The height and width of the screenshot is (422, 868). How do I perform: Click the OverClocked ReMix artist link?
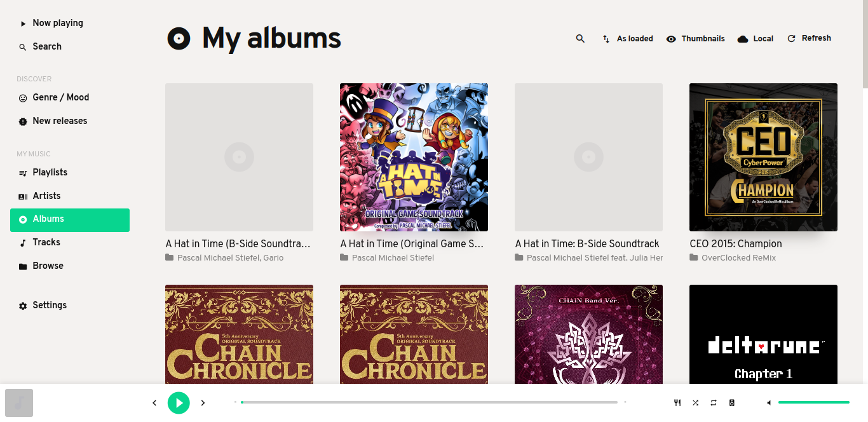739,258
